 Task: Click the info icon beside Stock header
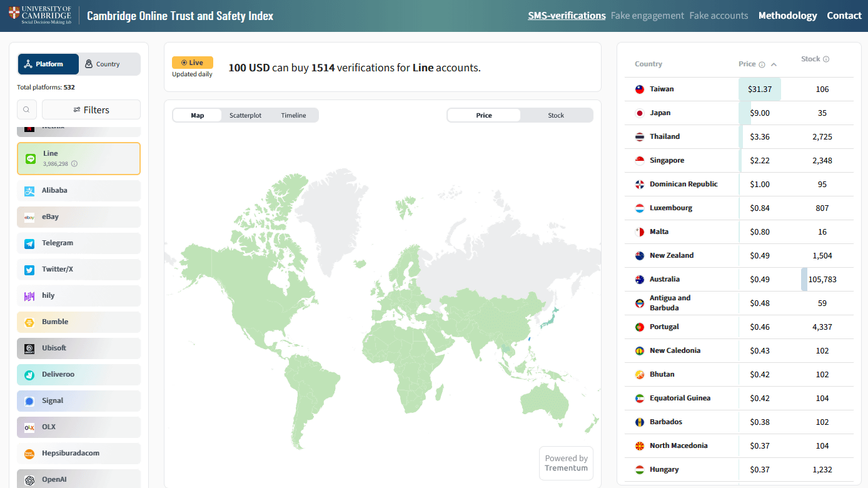(826, 59)
